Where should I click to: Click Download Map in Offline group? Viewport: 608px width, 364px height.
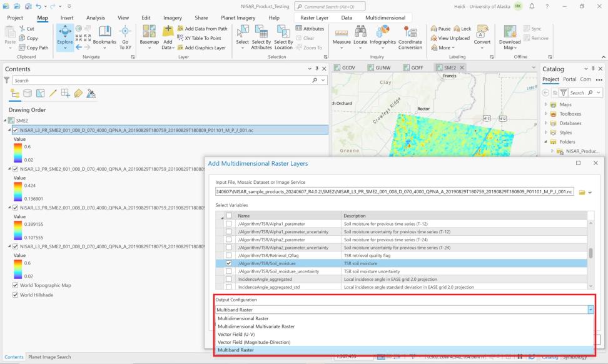[x=510, y=38]
